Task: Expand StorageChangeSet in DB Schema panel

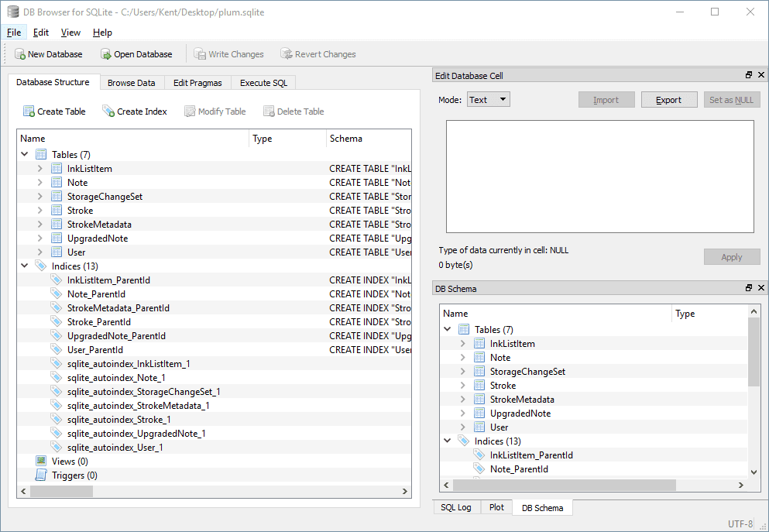Action: [x=463, y=372]
